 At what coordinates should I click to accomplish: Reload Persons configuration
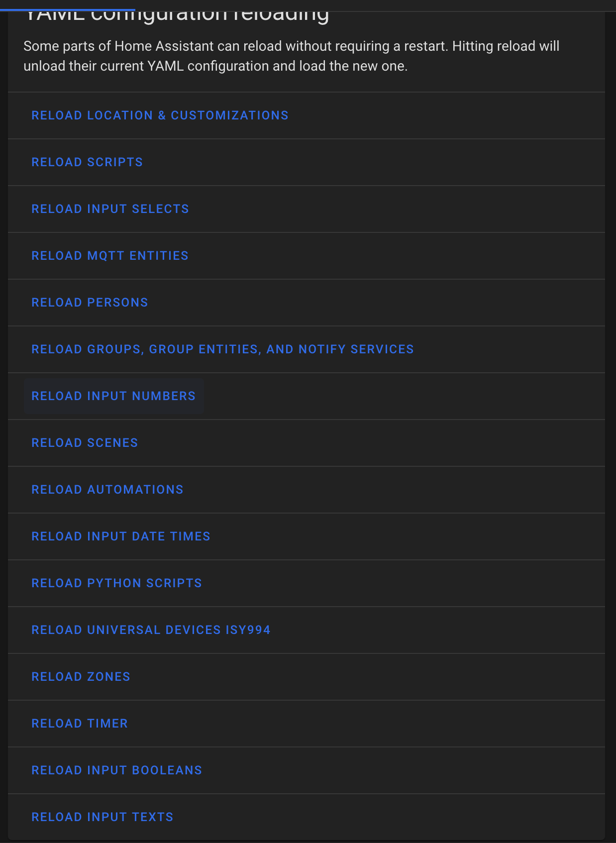click(x=90, y=302)
